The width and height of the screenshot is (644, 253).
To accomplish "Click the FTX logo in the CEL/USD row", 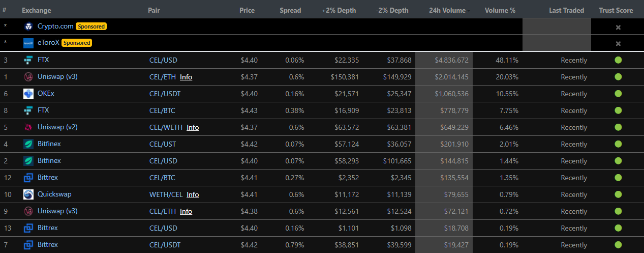I will pyautogui.click(x=28, y=60).
